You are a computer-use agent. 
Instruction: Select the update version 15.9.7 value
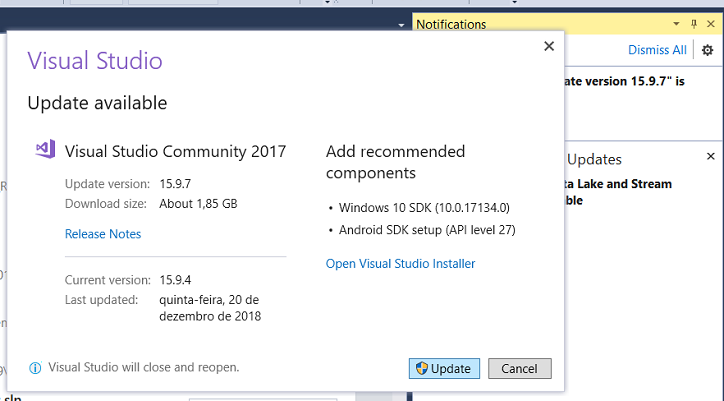click(x=175, y=184)
